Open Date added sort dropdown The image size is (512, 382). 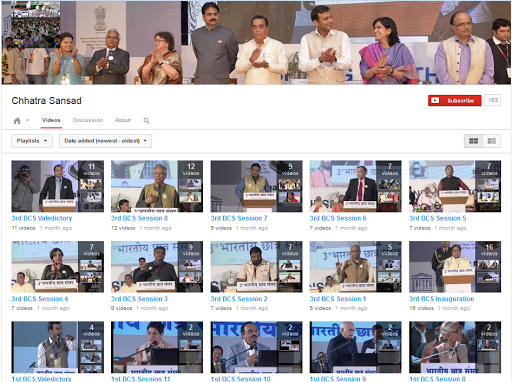[105, 141]
